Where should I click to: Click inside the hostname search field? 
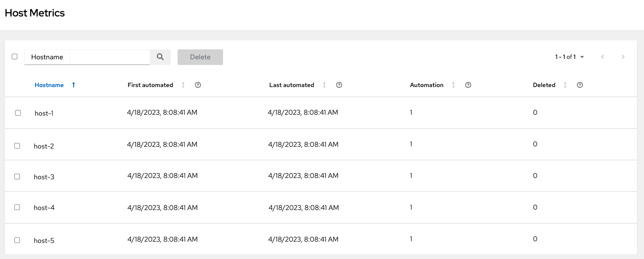(110, 57)
